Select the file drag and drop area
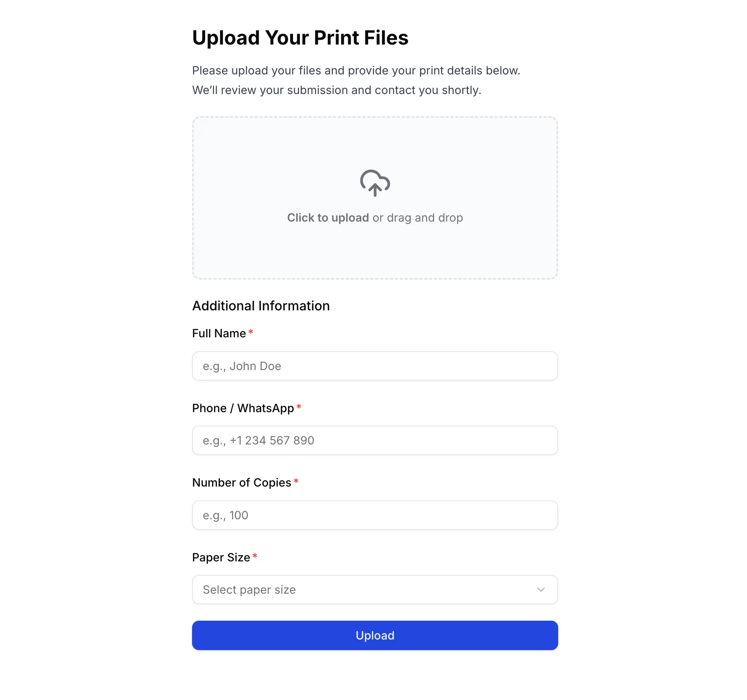 (374, 197)
